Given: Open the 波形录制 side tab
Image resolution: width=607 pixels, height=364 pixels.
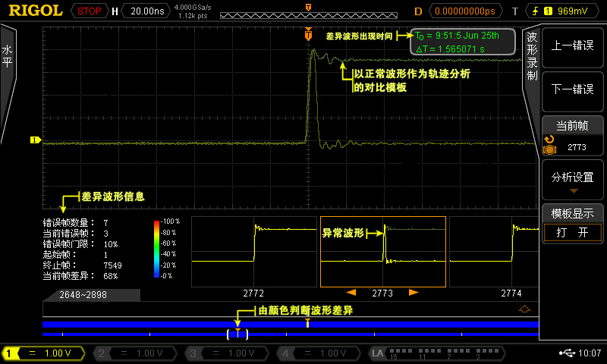Looking at the screenshot, I should click(x=532, y=57).
